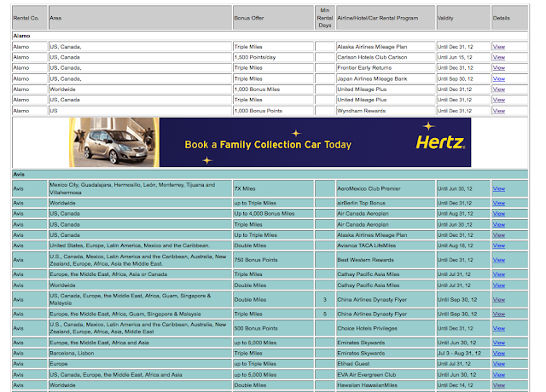The height and width of the screenshot is (392, 546).
Task: Open View link for Emirates Skywards up to 5,000 Miles
Action: [x=498, y=343]
